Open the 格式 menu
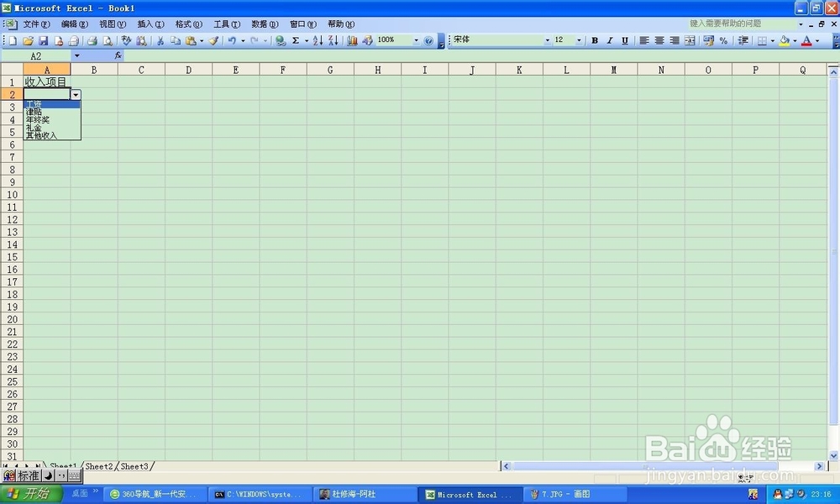 [188, 24]
